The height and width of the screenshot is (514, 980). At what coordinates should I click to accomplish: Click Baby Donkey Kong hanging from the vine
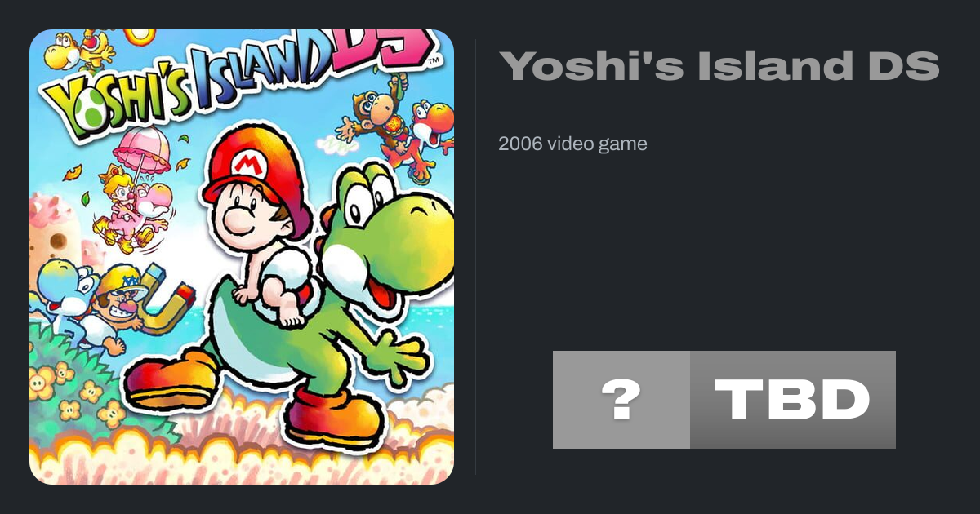(x=375, y=113)
